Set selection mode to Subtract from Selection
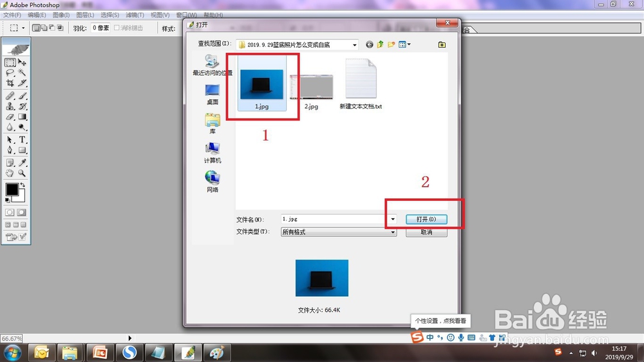 tap(52, 28)
